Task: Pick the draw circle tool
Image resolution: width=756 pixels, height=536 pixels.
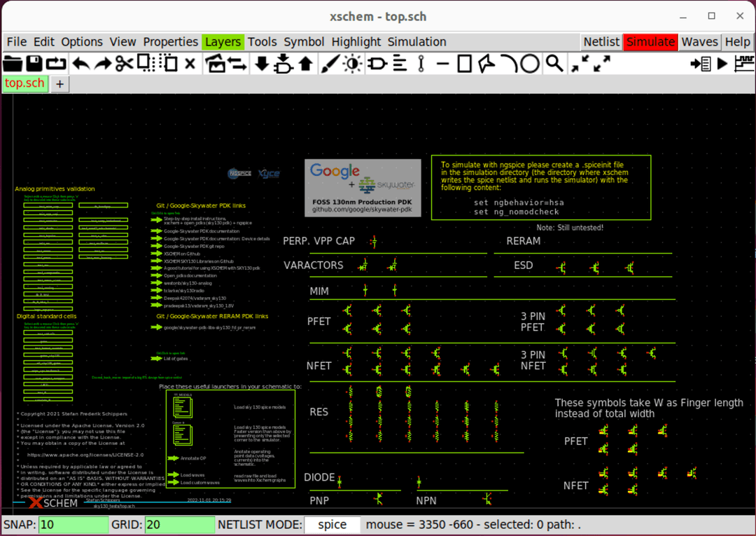Action: (x=530, y=64)
